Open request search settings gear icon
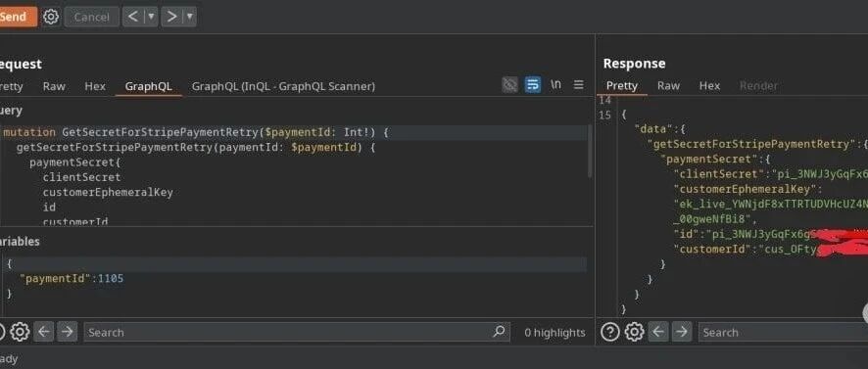This screenshot has height=369, width=868. (20, 332)
